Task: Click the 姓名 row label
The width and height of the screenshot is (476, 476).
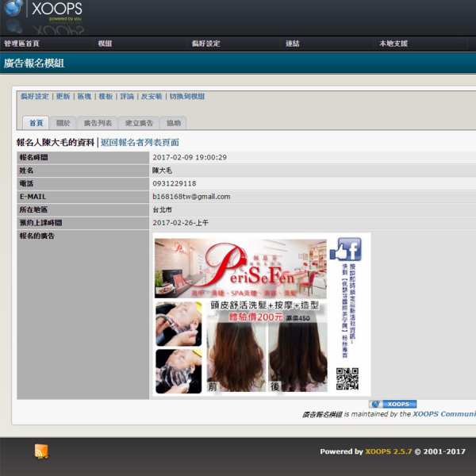Action: (x=26, y=171)
